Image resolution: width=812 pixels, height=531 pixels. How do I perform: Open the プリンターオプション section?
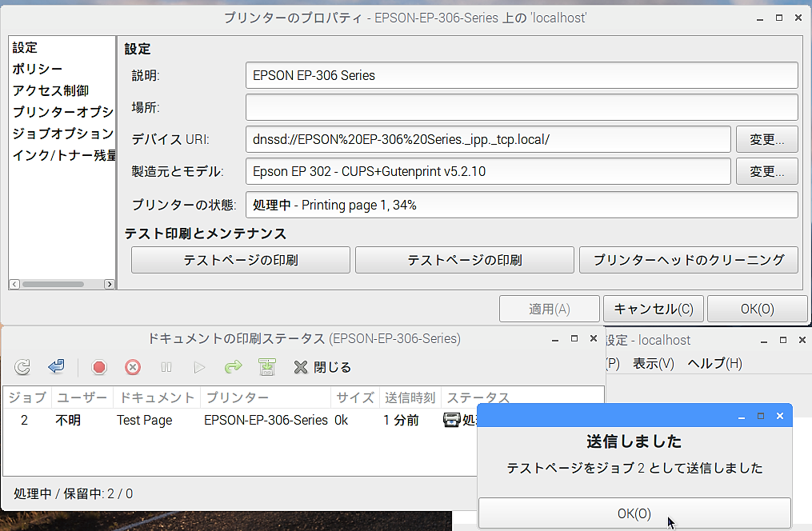(x=62, y=112)
